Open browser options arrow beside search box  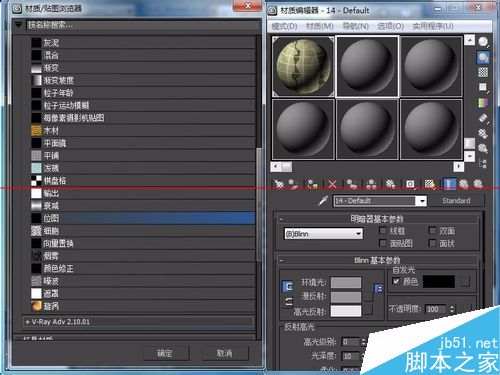[x=18, y=24]
